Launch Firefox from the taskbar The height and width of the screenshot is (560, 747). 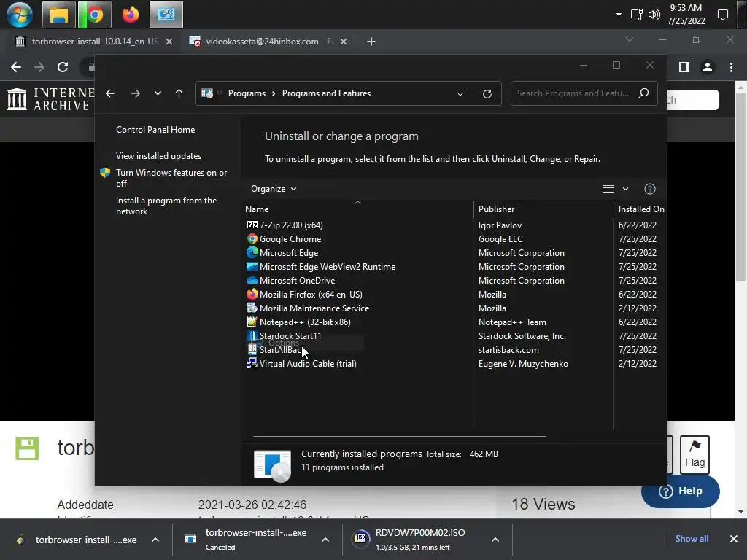coord(130,15)
